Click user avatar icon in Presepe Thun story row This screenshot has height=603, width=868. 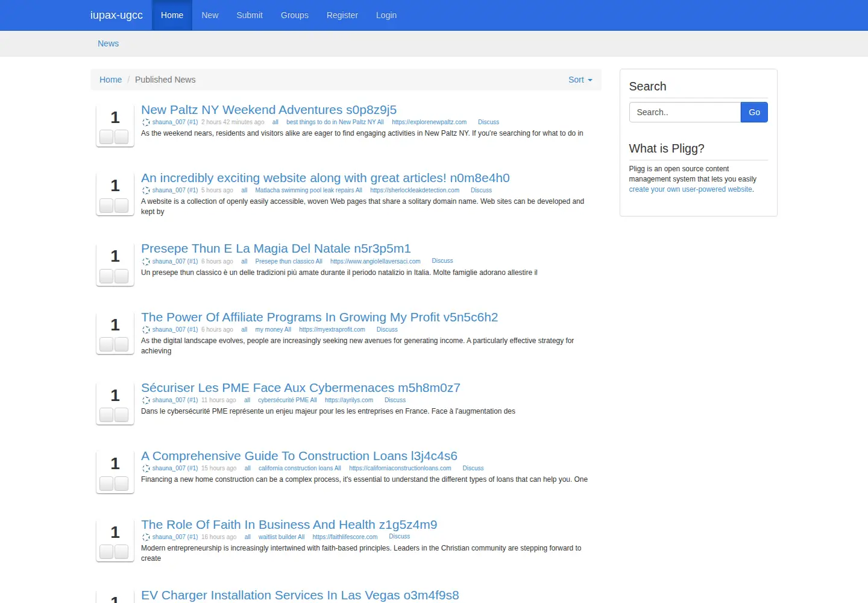tap(146, 262)
